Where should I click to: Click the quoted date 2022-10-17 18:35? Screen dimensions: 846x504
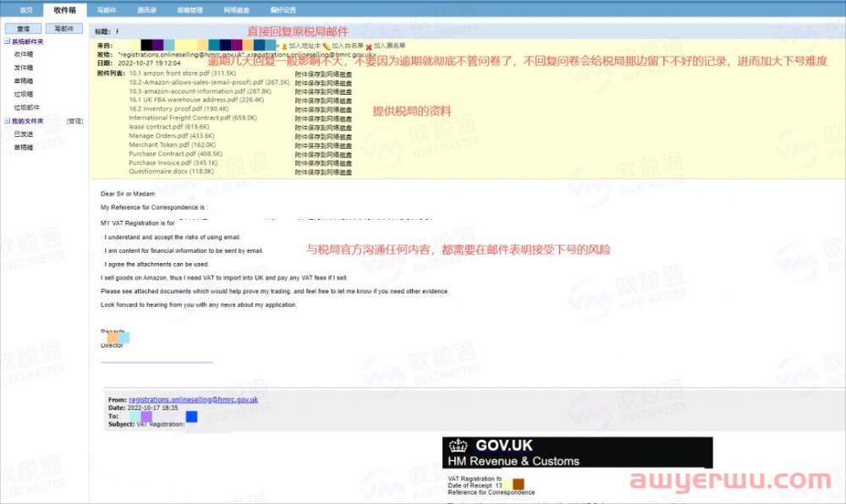(152, 408)
